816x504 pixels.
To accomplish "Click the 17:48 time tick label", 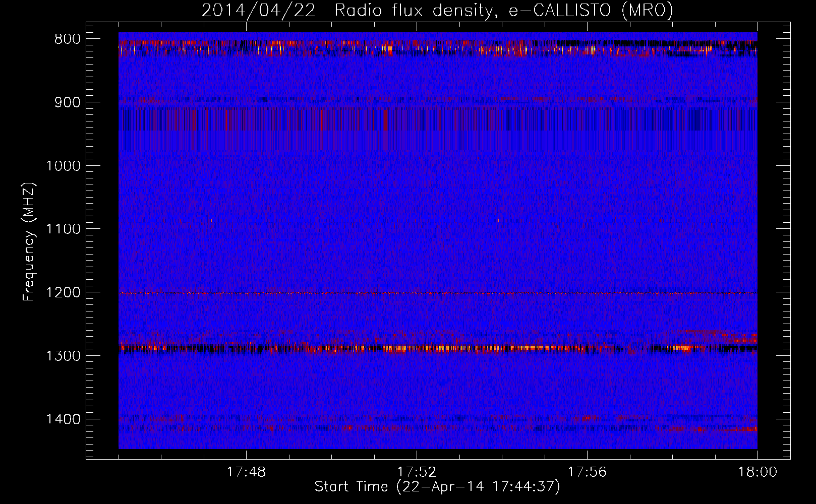I will click(x=246, y=472).
